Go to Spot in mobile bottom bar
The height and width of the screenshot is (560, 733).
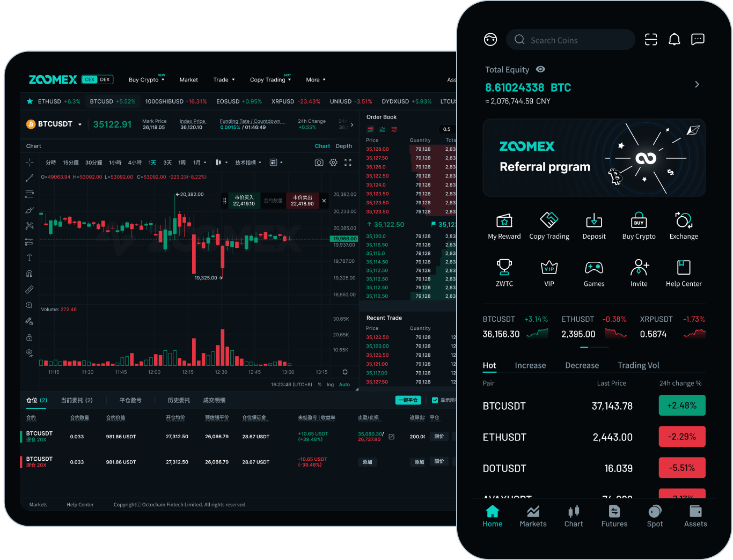(655, 517)
